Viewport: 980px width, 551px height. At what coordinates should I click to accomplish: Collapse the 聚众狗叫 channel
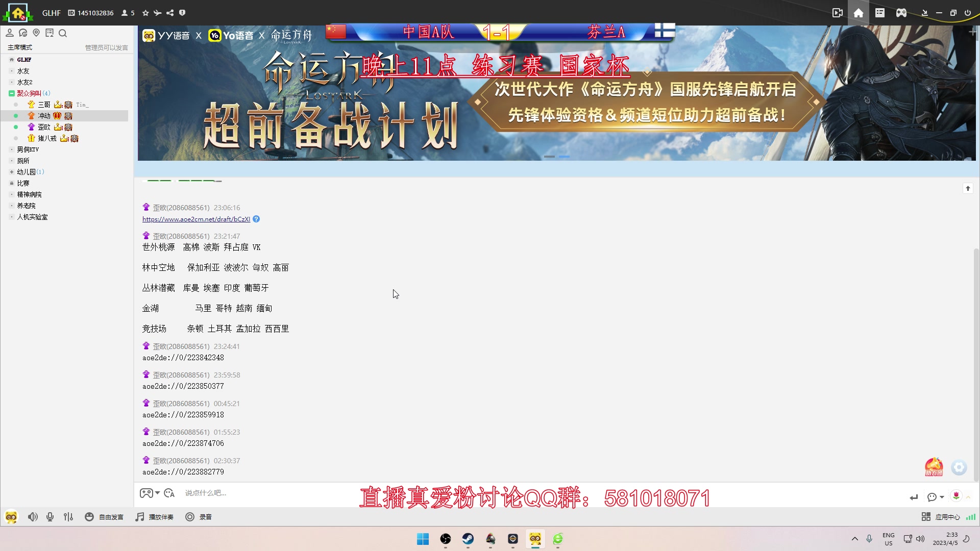pyautogui.click(x=11, y=93)
